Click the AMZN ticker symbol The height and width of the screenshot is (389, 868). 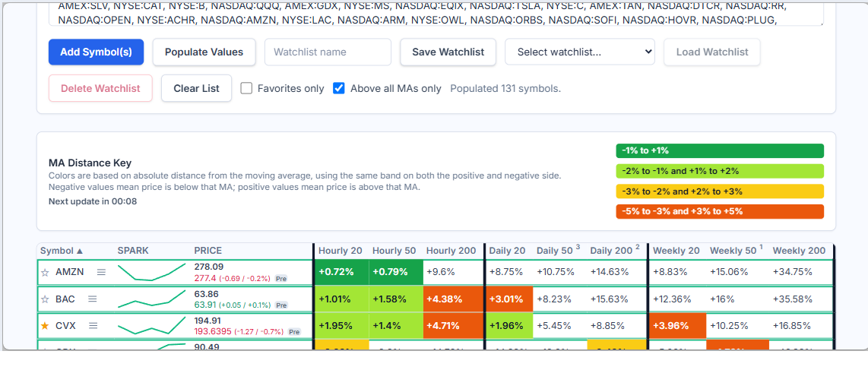(70, 272)
